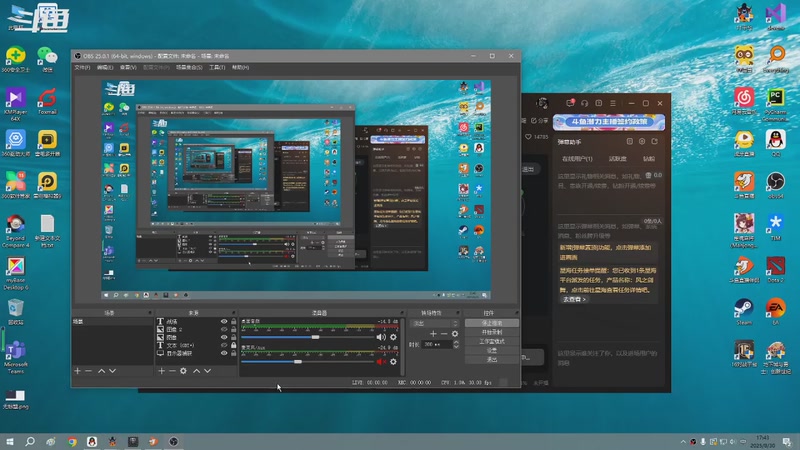Select the 场景 item in scenes list

(112, 321)
